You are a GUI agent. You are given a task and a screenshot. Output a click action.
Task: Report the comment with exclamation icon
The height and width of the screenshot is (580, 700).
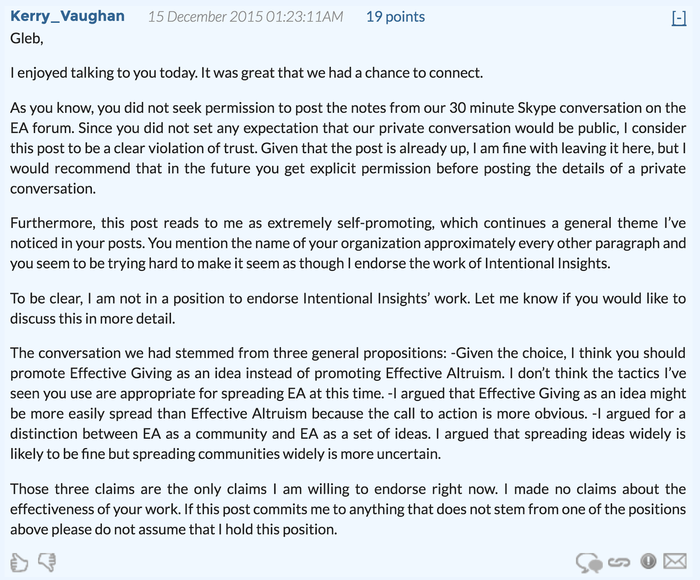(649, 562)
